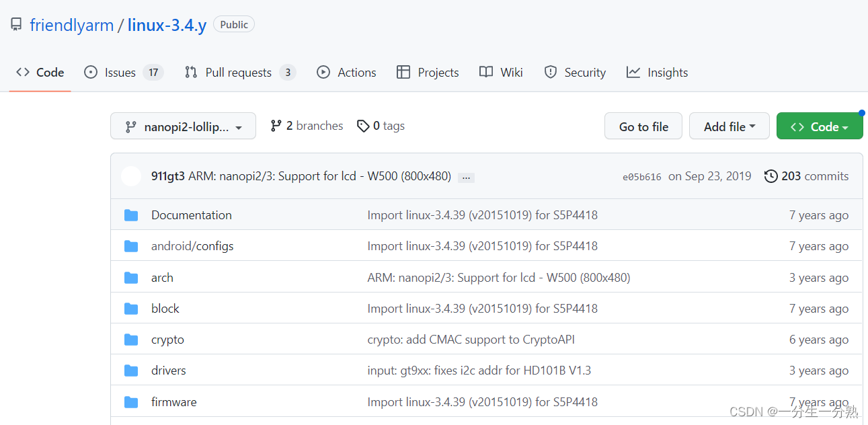
Task: Open the firmware row commit message
Action: pos(483,402)
